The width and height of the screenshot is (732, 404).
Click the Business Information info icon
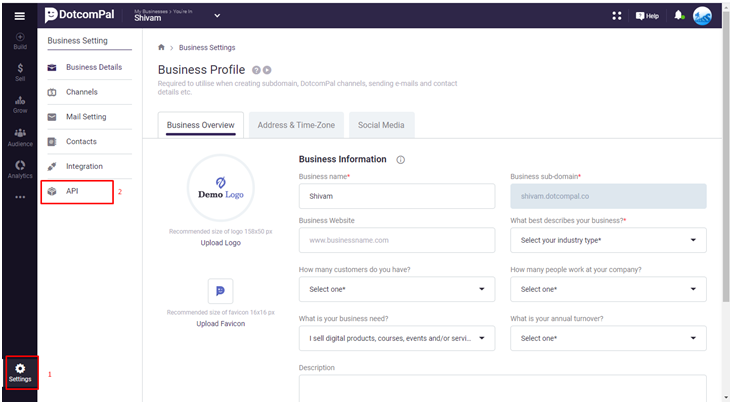point(401,160)
